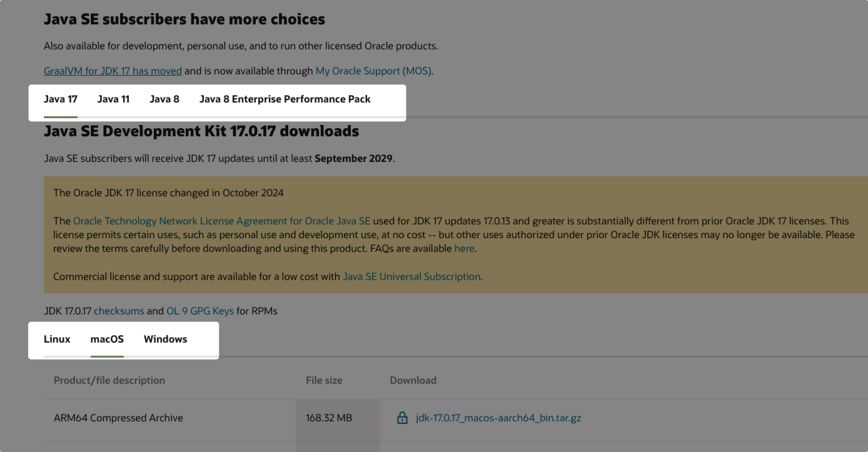Click the FAQs "here" link
868x452 pixels.
tap(464, 248)
